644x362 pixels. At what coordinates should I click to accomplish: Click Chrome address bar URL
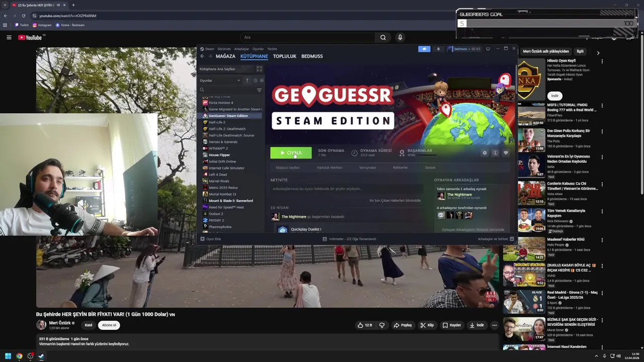(x=67, y=16)
